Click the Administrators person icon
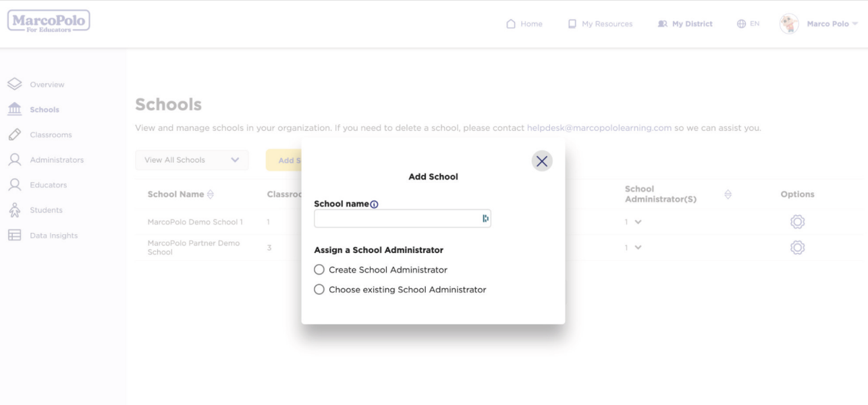This screenshot has width=868, height=405. [14, 160]
